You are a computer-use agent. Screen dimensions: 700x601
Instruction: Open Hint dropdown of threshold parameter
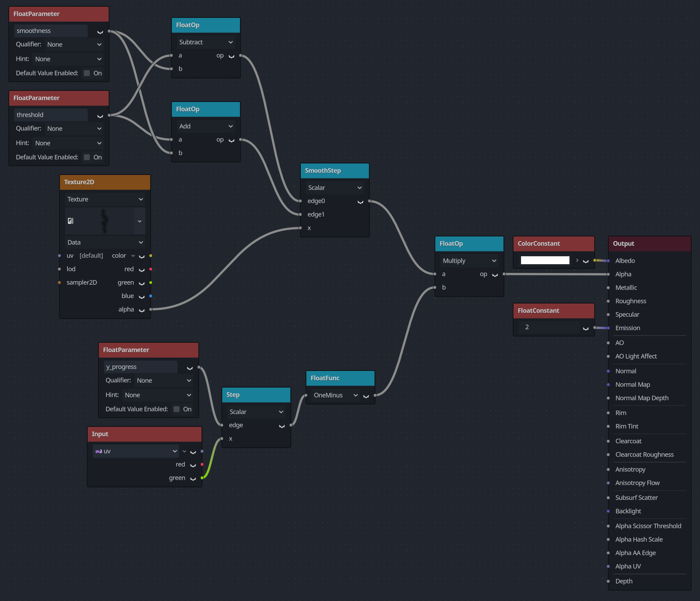pos(68,143)
